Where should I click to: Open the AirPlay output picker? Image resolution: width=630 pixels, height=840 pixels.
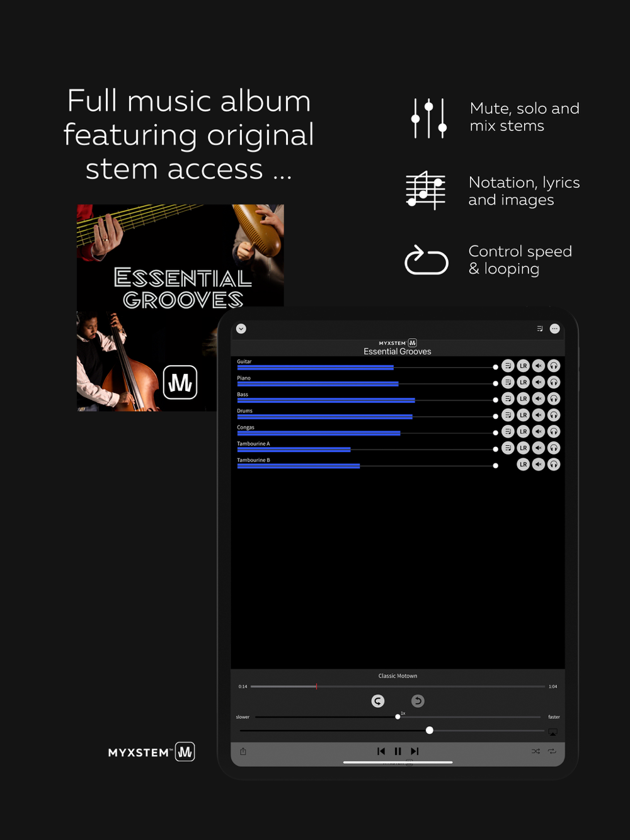click(x=553, y=732)
